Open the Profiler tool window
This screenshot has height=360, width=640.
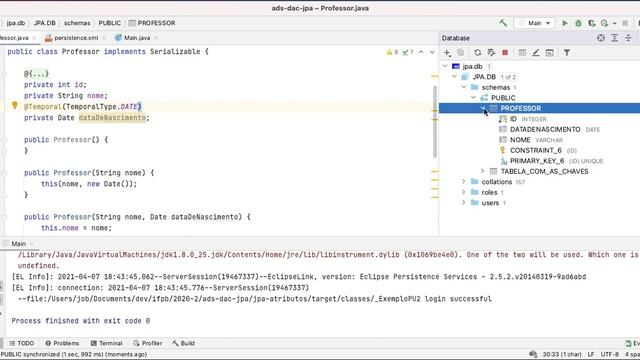pyautogui.click(x=147, y=343)
